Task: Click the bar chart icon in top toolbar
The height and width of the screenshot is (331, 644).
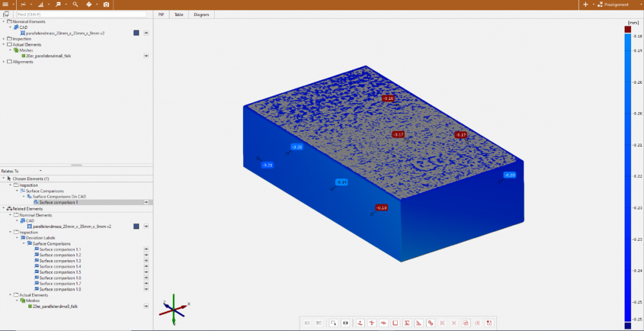Action: pyautogui.click(x=41, y=5)
